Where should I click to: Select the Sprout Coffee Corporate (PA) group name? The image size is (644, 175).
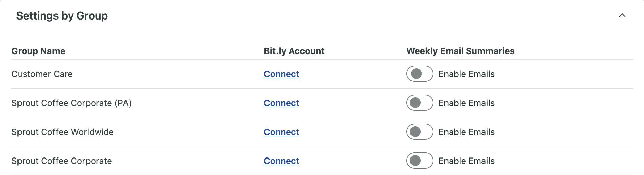(x=71, y=103)
